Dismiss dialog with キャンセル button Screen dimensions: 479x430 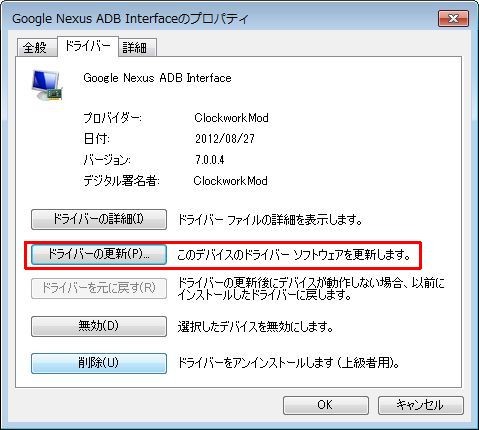421,405
